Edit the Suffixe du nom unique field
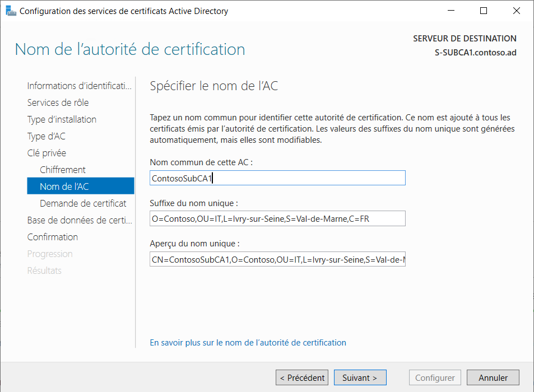The height and width of the screenshot is (392, 534). point(277,218)
